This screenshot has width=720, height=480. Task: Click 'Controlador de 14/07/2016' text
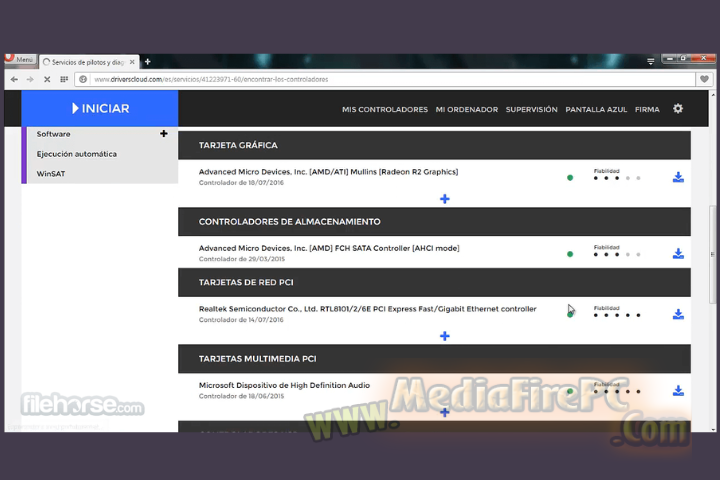click(241, 320)
